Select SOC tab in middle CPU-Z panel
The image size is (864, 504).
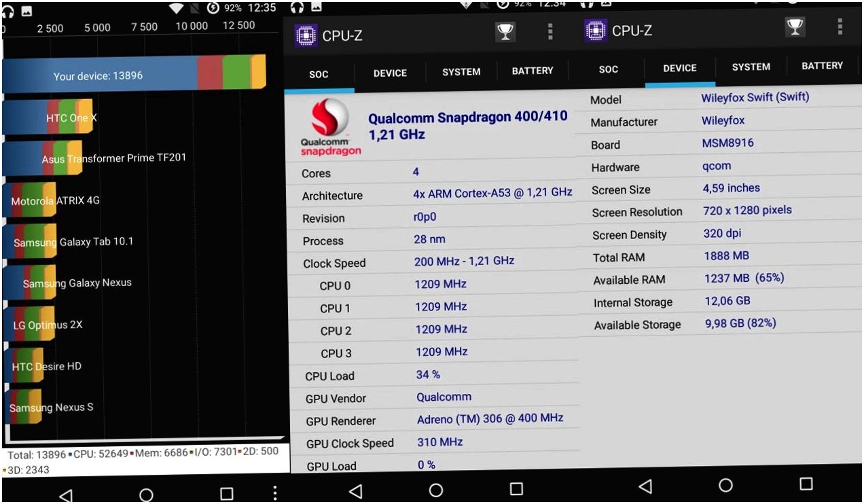319,74
